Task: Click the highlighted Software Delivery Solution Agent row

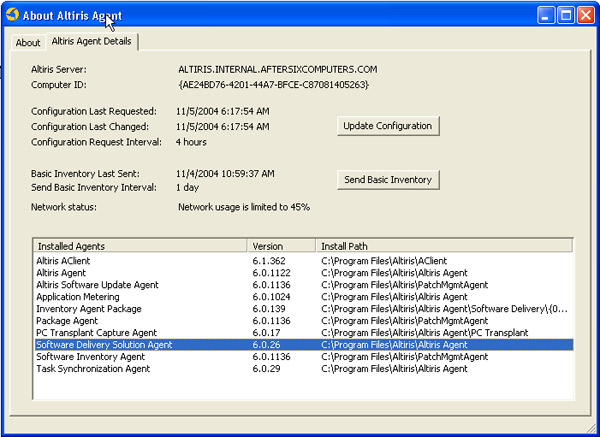Action: (x=304, y=345)
